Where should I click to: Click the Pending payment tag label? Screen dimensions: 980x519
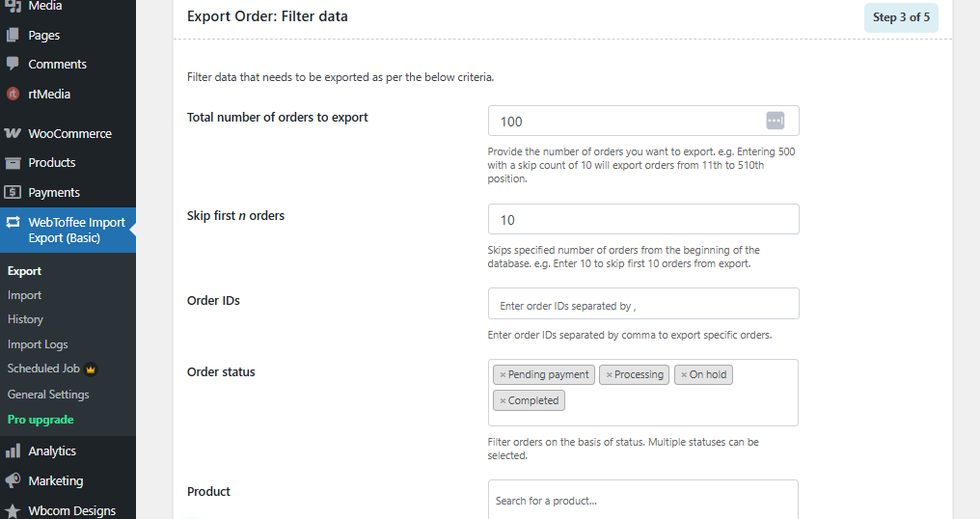coord(548,374)
